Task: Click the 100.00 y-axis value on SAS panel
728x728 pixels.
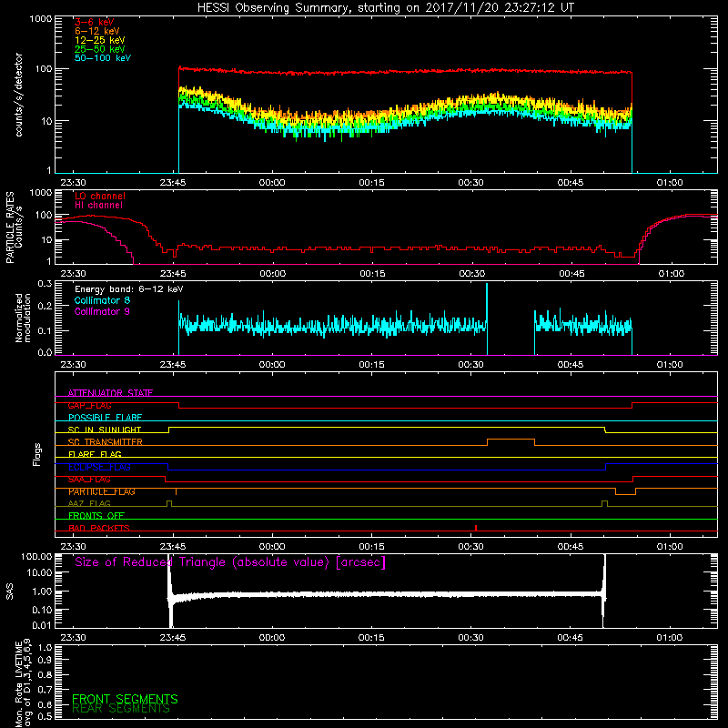Action: click(36, 557)
